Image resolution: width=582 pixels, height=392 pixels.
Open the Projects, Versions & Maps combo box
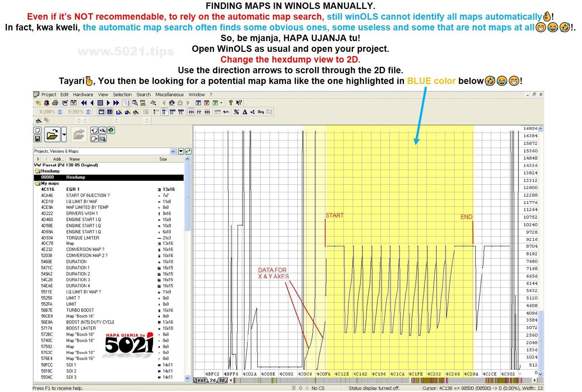pyautogui.click(x=105, y=151)
